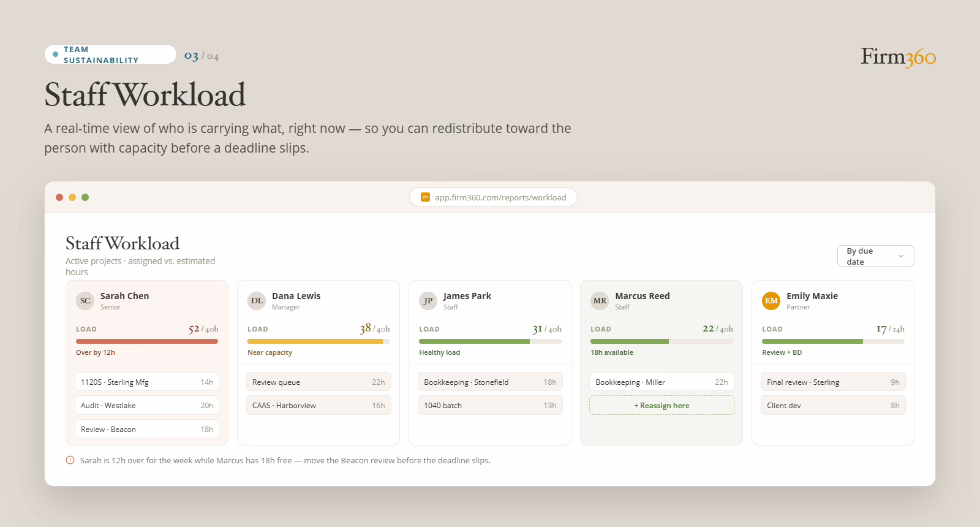Click the Staff Workload heading inside the app
The width and height of the screenshot is (980, 527).
(x=123, y=243)
